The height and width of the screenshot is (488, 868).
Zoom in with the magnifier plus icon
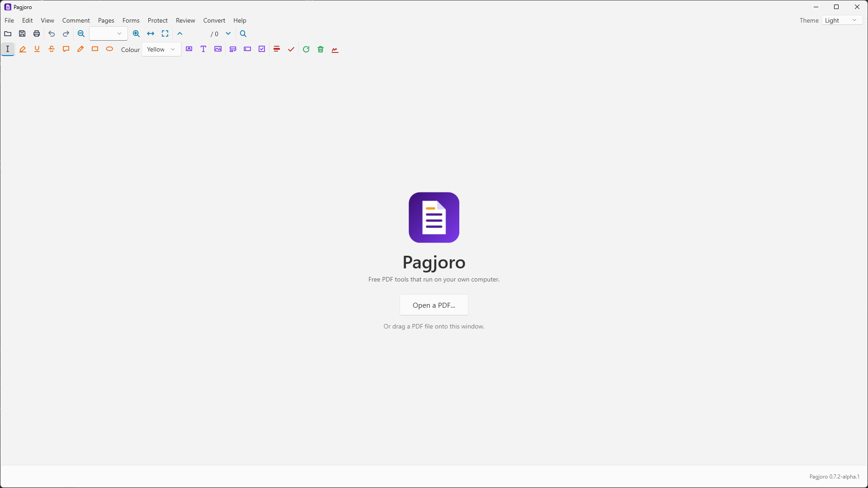tap(136, 34)
